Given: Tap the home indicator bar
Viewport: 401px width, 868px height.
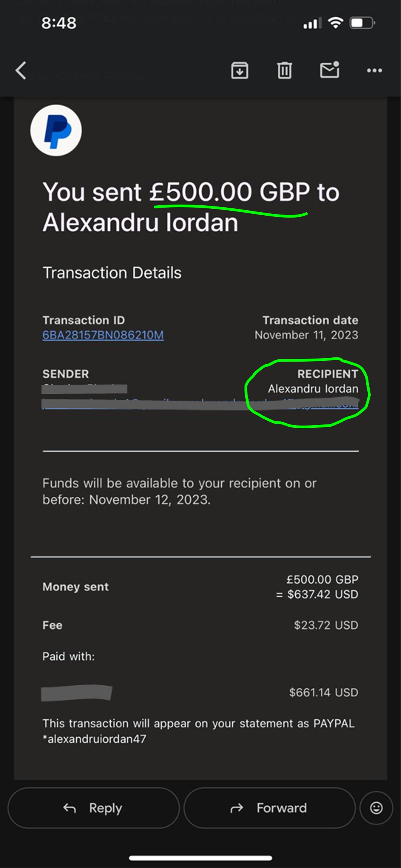Looking at the screenshot, I should (200, 858).
